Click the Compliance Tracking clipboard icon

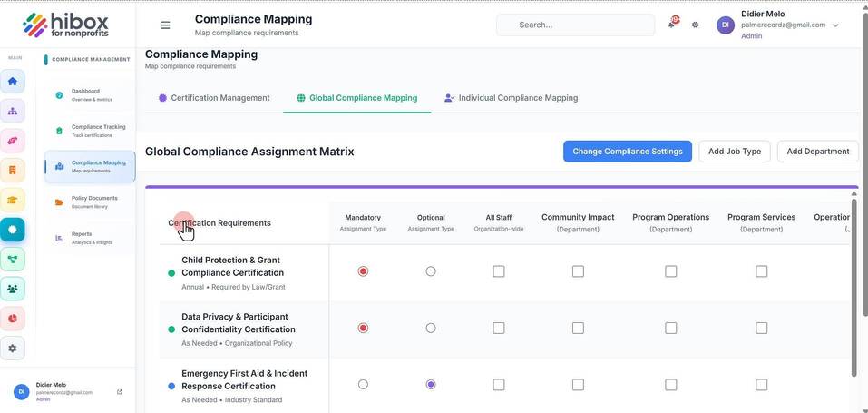coord(59,131)
